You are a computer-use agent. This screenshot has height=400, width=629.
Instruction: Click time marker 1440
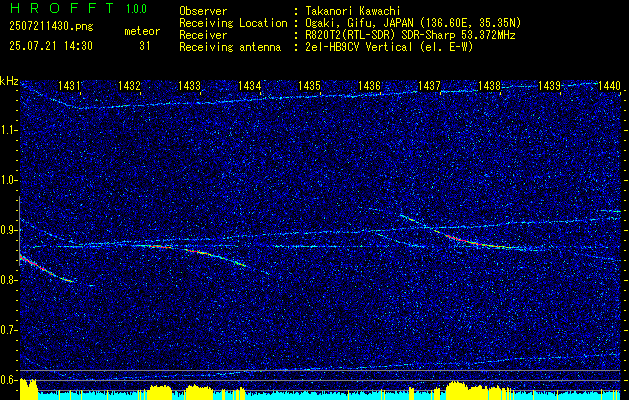[x=609, y=85]
